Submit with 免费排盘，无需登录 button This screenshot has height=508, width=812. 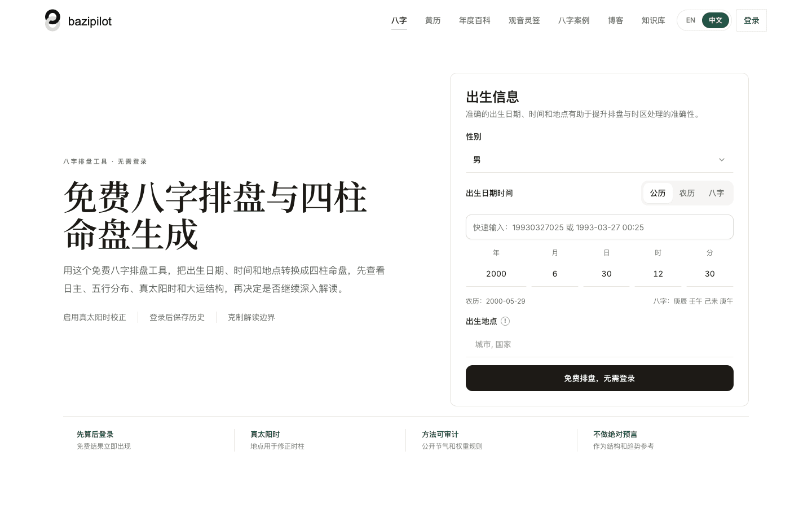[x=599, y=378]
